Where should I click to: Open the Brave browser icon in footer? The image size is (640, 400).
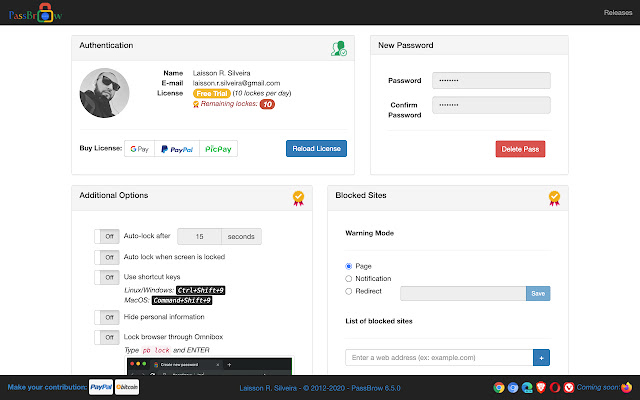pyautogui.click(x=541, y=386)
